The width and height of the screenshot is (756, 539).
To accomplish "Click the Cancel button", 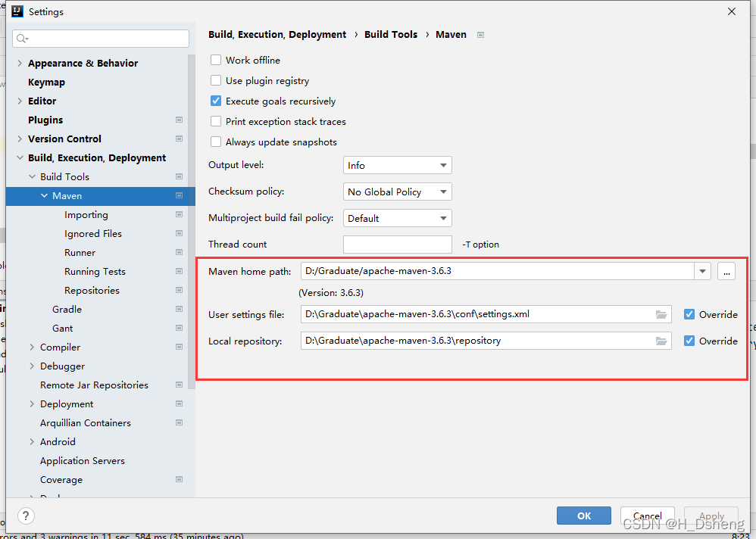I will coord(647,516).
